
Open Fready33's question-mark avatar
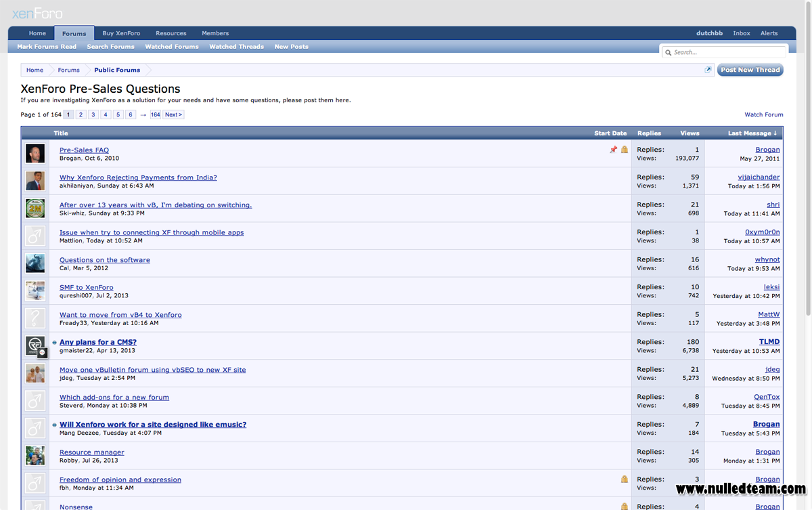point(35,318)
